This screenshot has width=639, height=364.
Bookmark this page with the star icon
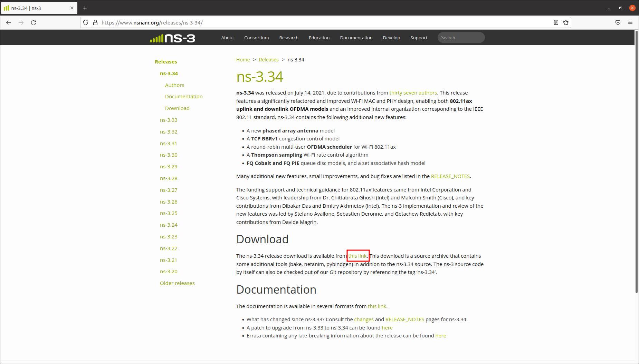(x=566, y=22)
